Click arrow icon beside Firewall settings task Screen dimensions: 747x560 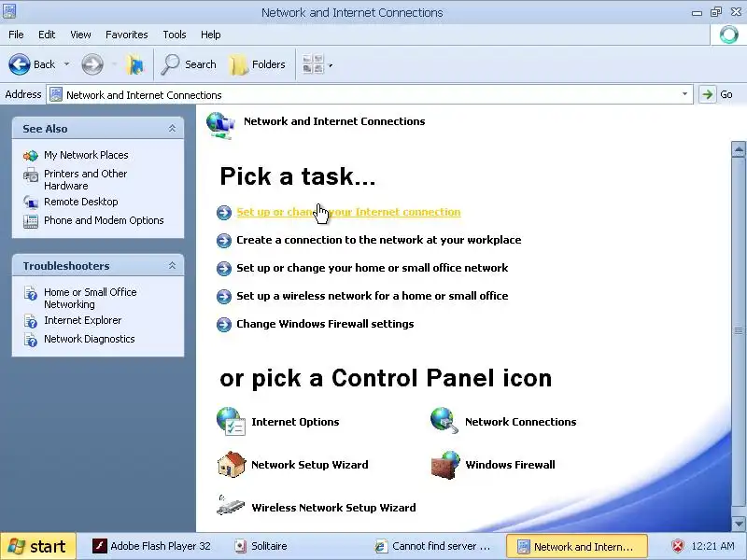(224, 325)
